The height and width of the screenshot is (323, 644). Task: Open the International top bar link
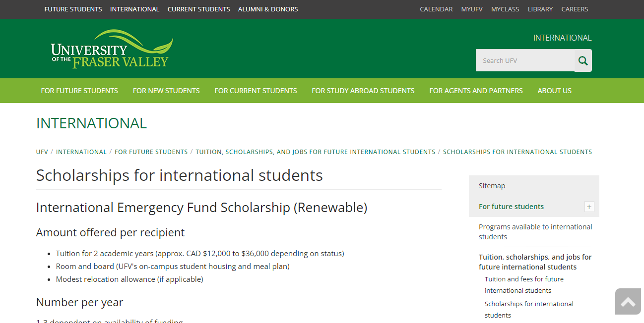[134, 9]
